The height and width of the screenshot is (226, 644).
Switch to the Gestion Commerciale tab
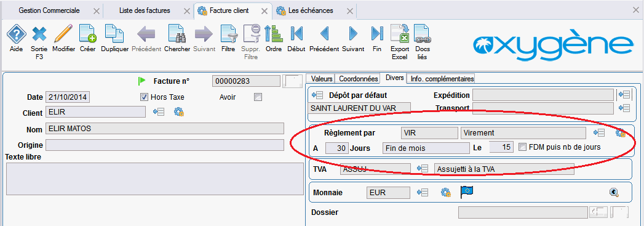[x=49, y=10]
